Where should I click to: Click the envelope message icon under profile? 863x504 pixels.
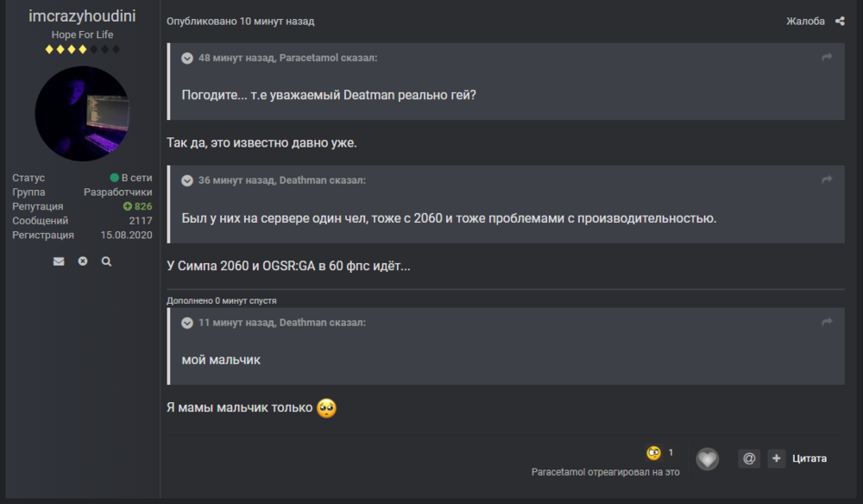coord(59,261)
